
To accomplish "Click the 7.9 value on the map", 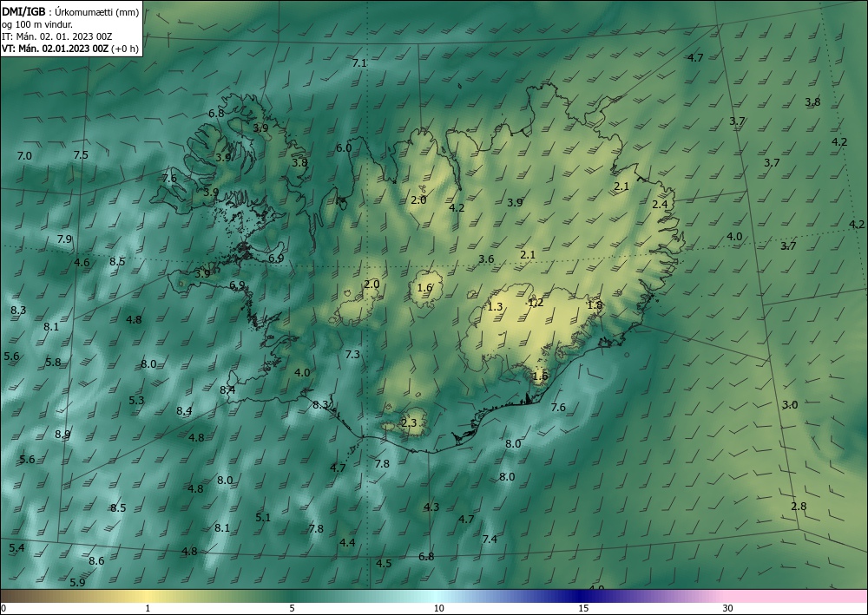I will (64, 239).
